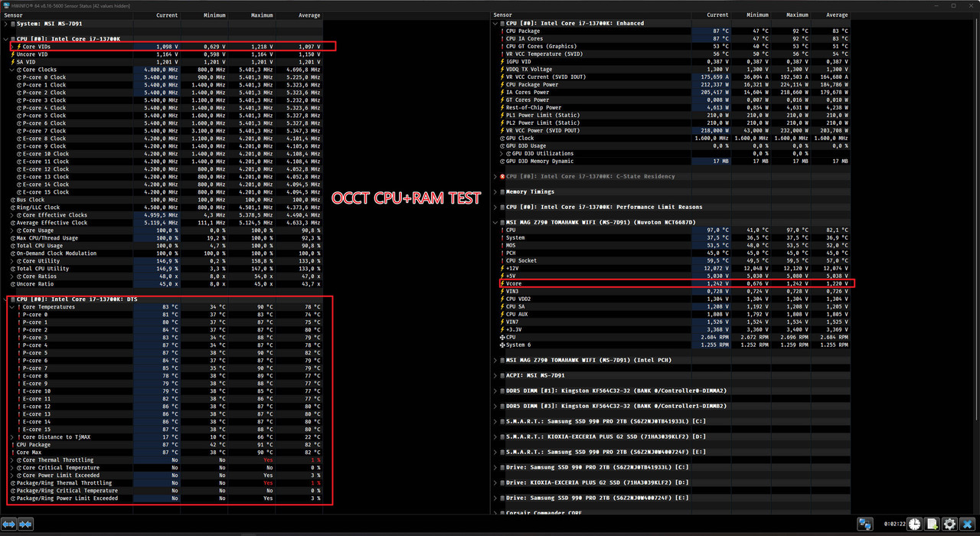This screenshot has height=536, width=980.
Task: Expand the Core Thermal Throttling row
Action: click(13, 460)
